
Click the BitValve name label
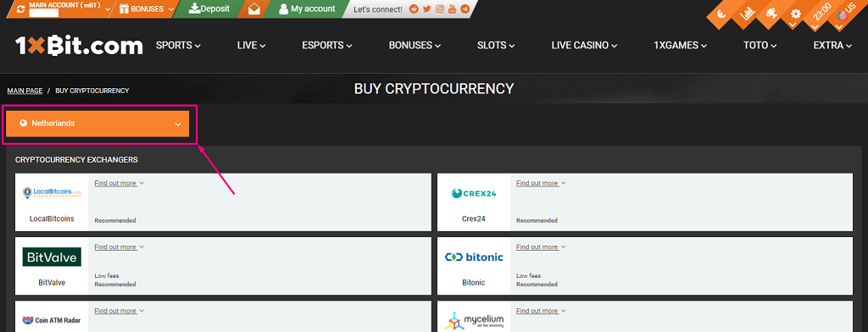tap(52, 282)
